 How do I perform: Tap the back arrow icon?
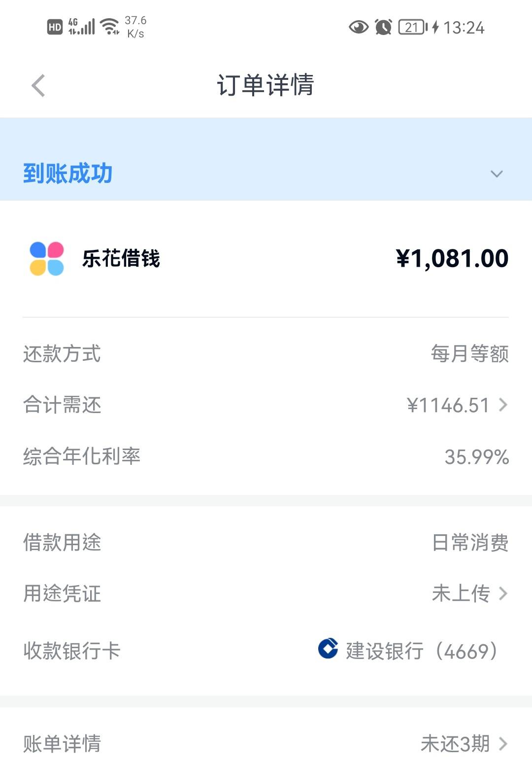38,86
